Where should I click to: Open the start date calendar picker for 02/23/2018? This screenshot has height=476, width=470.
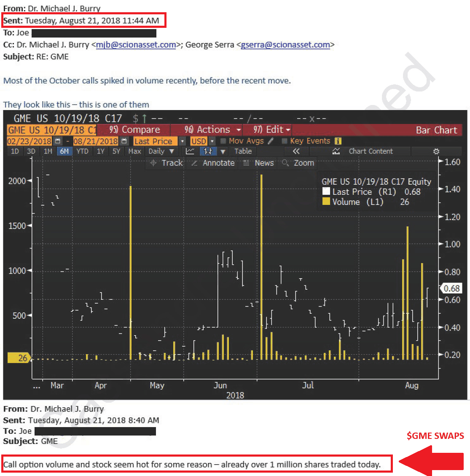[58, 141]
